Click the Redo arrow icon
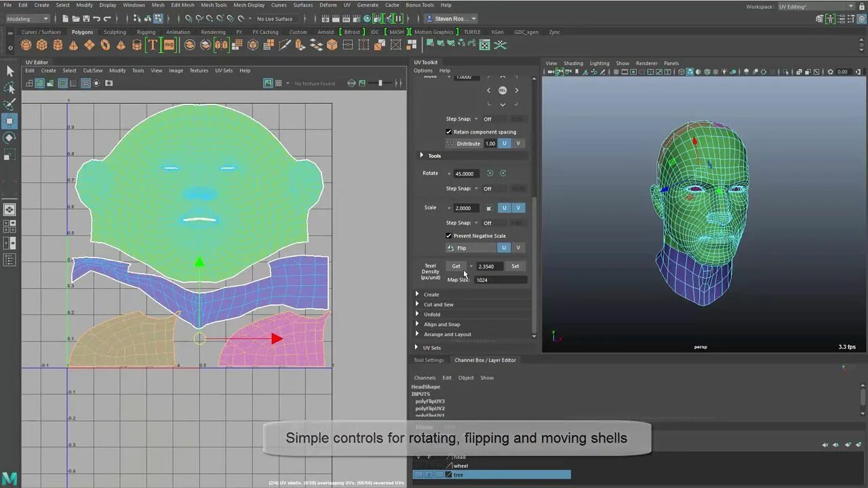The height and width of the screenshot is (488, 868). [x=107, y=18]
